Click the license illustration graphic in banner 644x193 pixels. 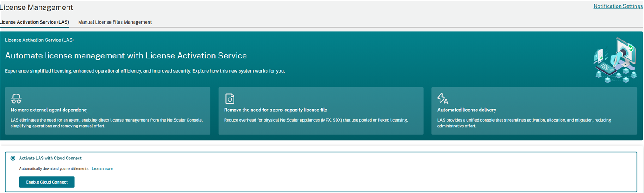click(x=616, y=59)
